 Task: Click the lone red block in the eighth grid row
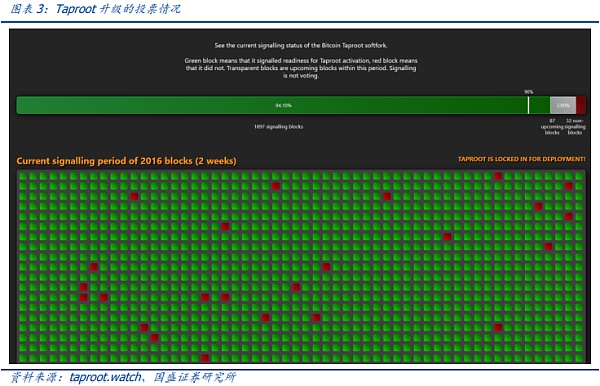click(548, 247)
